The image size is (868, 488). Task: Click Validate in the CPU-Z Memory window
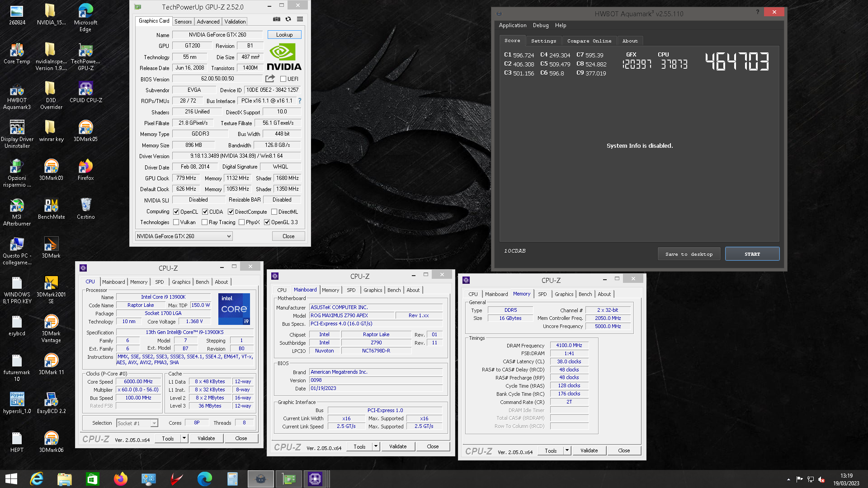click(589, 450)
